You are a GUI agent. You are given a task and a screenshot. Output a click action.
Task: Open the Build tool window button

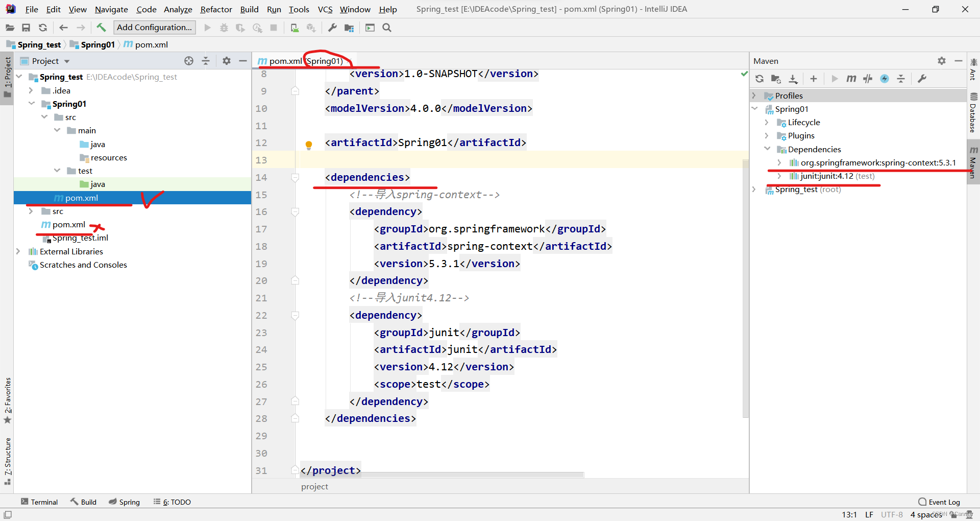(83, 502)
